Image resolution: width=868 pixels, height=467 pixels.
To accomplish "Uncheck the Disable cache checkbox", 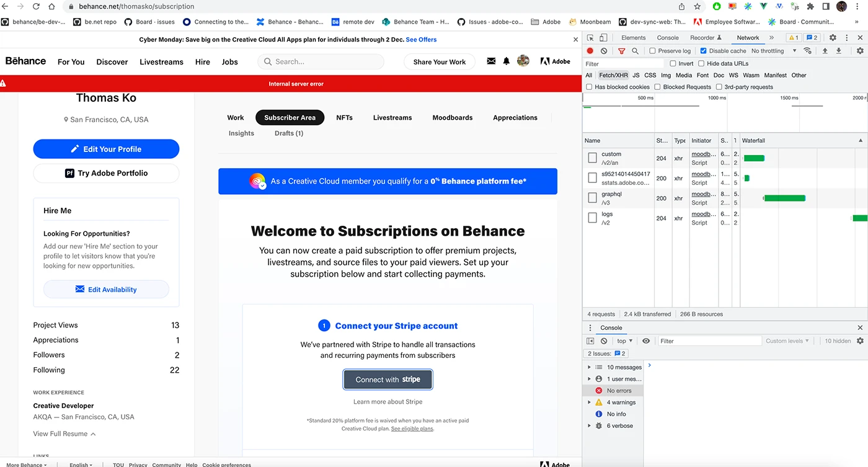I will pyautogui.click(x=703, y=51).
